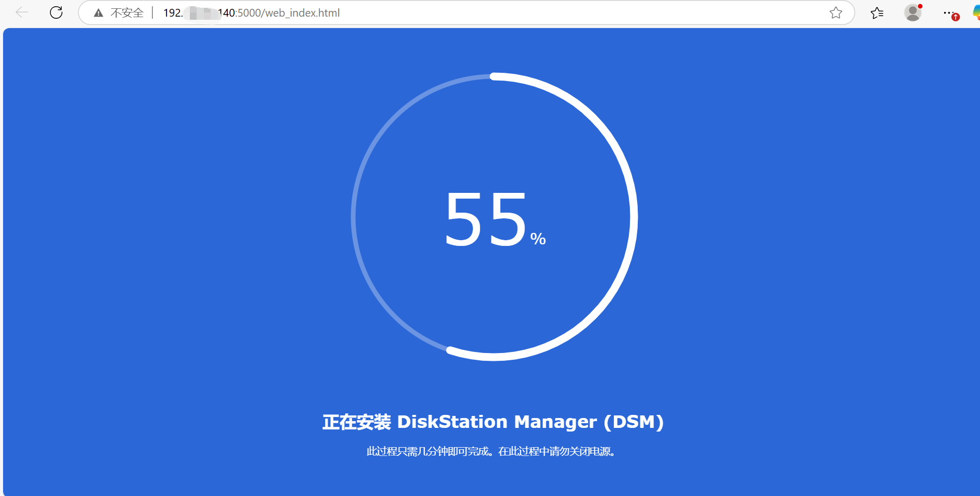
Task: Click the insecure warning triangle
Action: 98,12
